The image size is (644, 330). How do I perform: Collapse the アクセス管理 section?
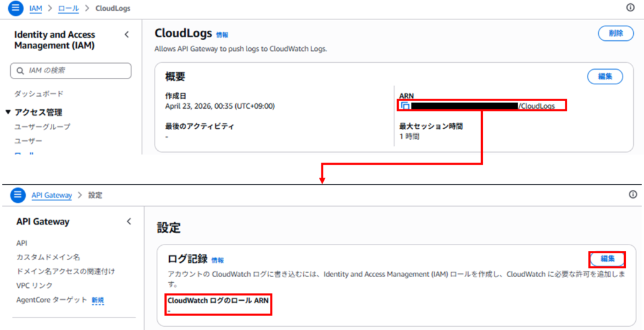click(x=8, y=113)
